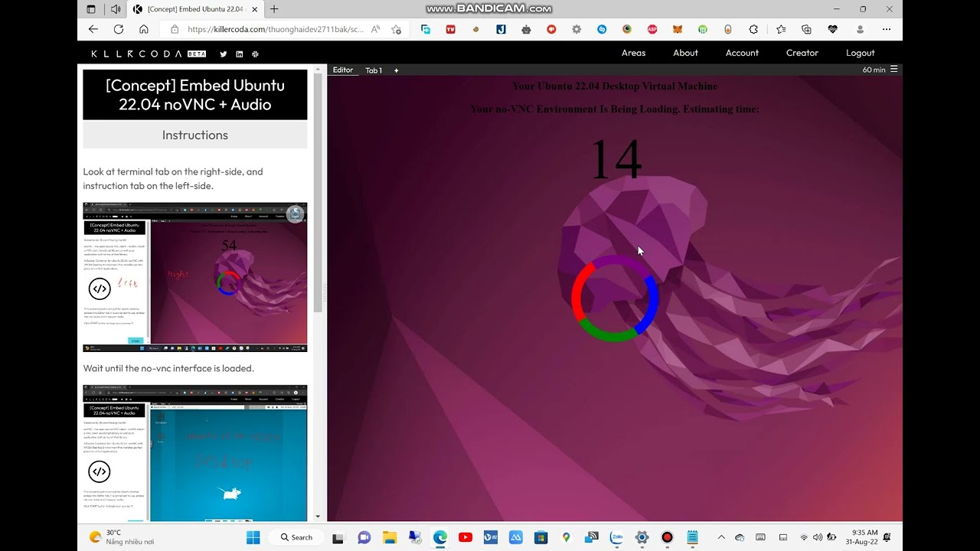Open MetaMask fox extension icon

pos(678,29)
